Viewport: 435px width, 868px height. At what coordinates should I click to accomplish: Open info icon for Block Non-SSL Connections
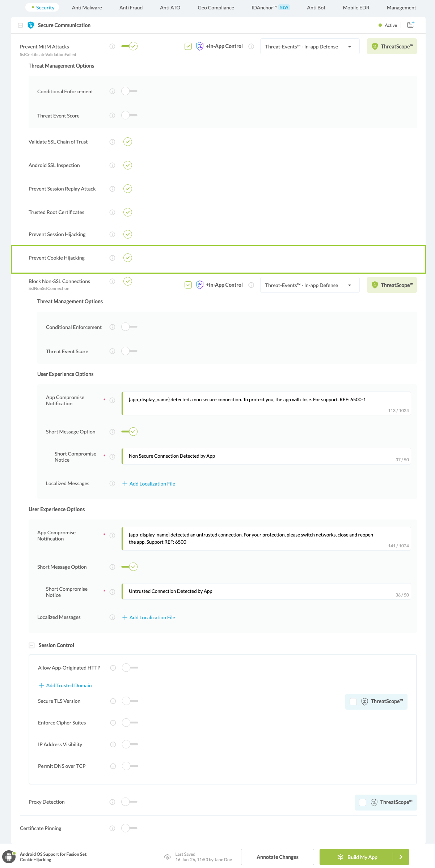pos(112,281)
